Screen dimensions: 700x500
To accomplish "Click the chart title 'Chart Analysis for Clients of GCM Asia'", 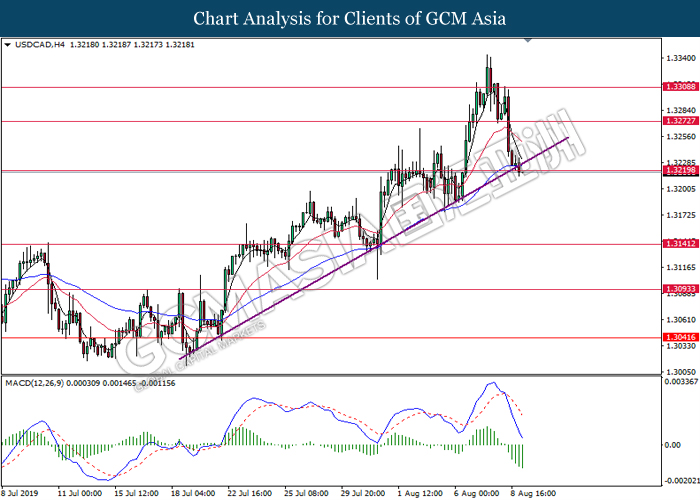I will tap(349, 18).
